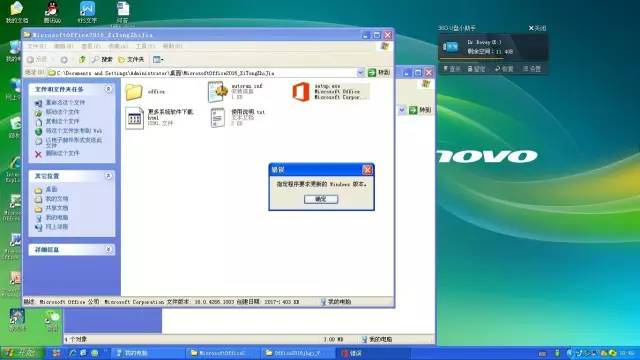Screen dimensions: 640x360
Task: Collapse the 其它位置 panel
Action: (x=108, y=176)
